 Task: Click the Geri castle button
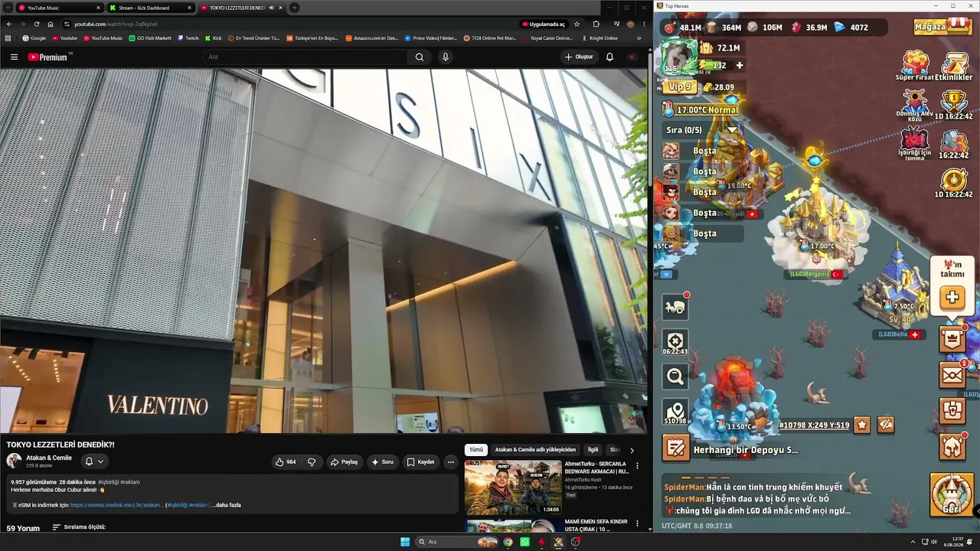point(952,494)
